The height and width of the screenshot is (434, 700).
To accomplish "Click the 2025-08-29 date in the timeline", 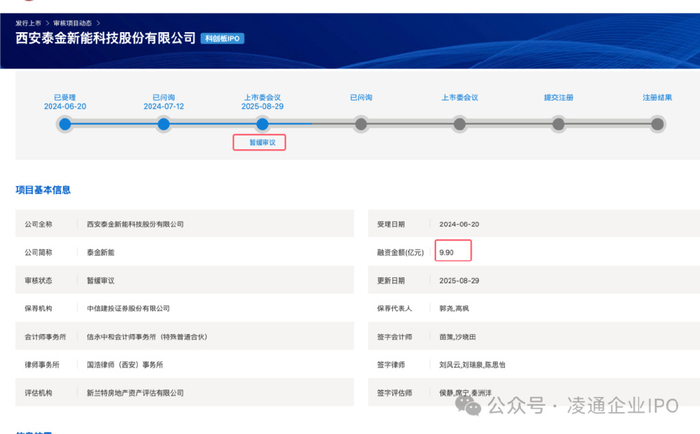I will 262,106.
